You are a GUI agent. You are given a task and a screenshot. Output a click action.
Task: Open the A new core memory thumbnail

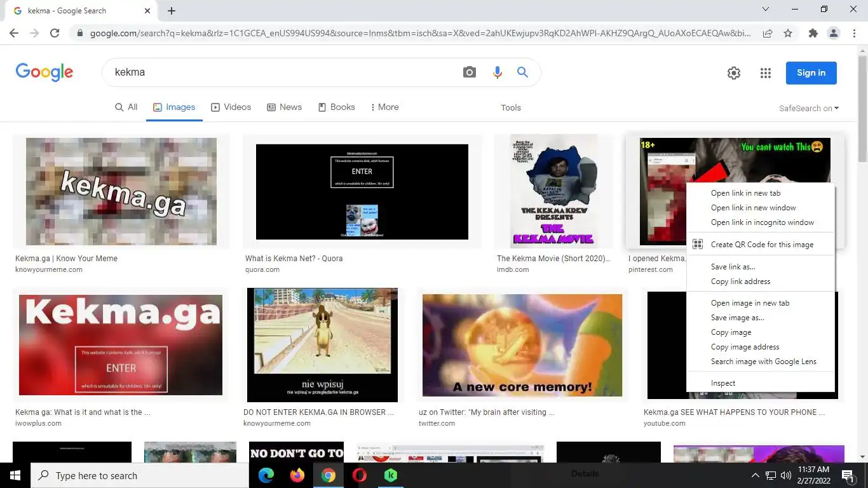coord(522,344)
